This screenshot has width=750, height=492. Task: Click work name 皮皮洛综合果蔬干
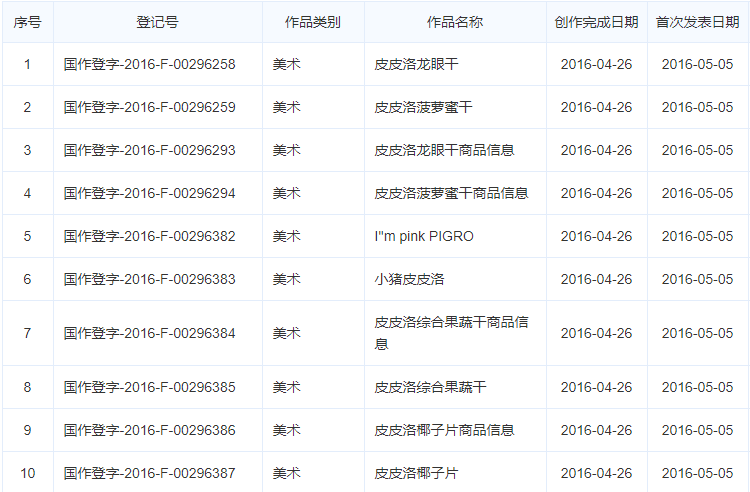pos(430,387)
